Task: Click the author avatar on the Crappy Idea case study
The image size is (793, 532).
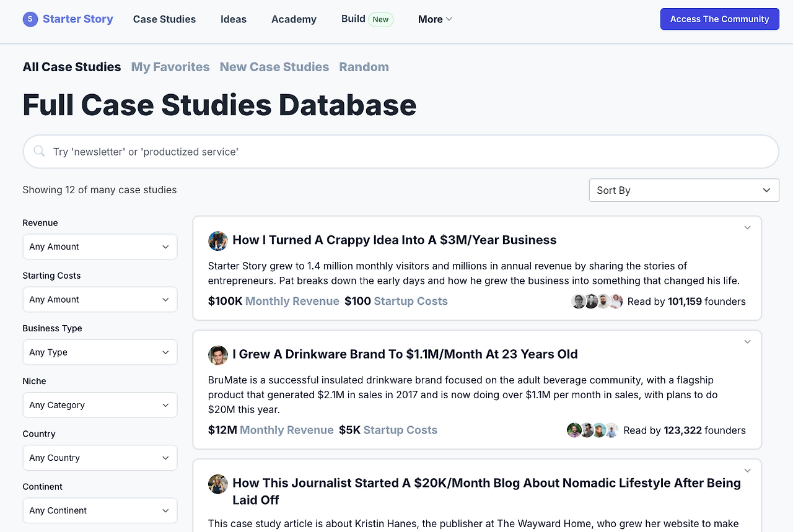Action: (x=218, y=241)
